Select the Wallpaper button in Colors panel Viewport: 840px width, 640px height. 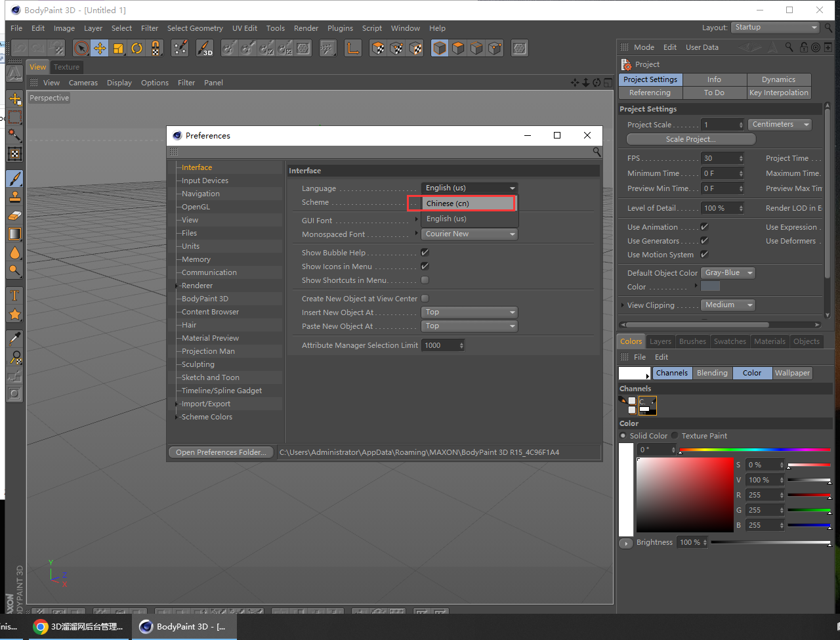tap(792, 373)
